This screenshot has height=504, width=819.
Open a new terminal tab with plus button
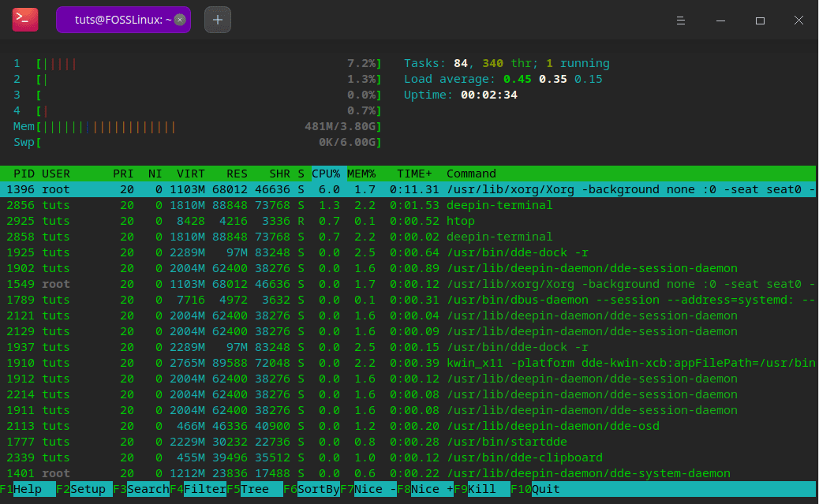click(217, 20)
